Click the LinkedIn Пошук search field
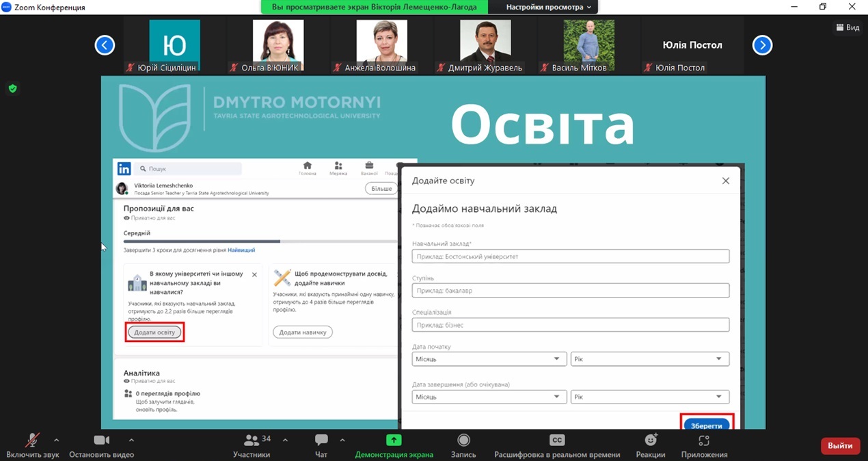The height and width of the screenshot is (461, 868). (x=188, y=168)
